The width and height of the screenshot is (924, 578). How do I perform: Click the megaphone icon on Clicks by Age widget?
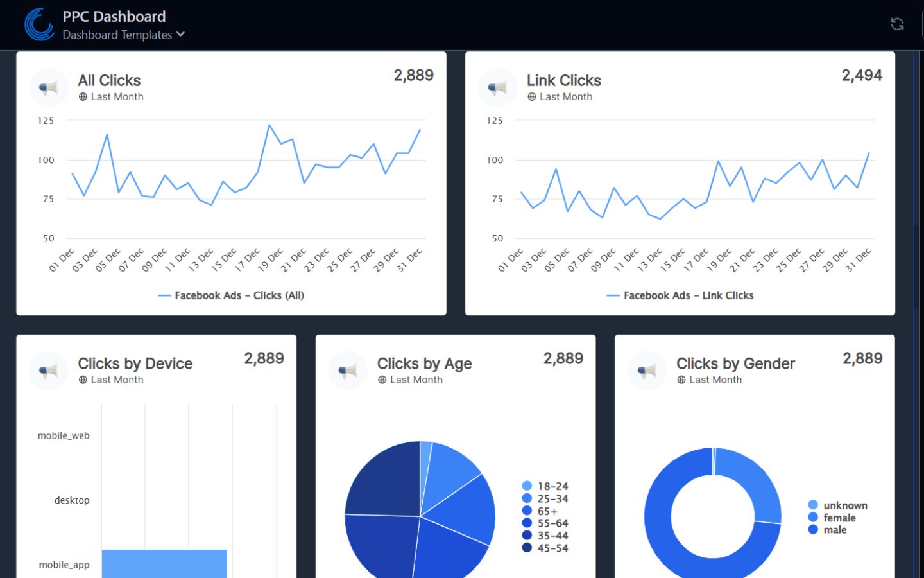point(347,371)
